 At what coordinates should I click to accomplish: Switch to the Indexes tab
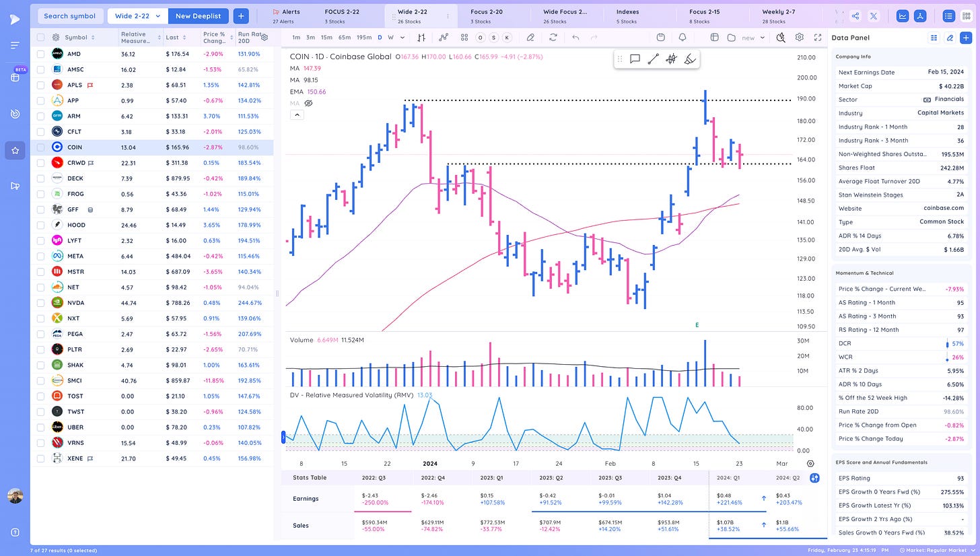click(x=627, y=16)
